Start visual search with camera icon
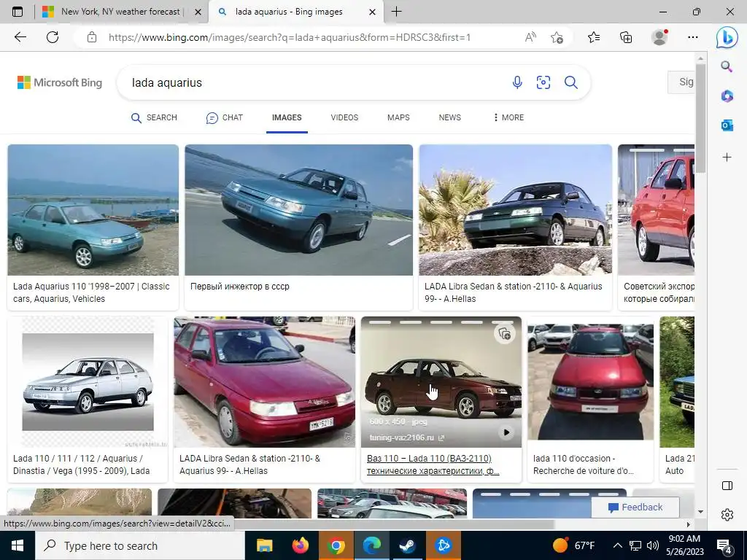The height and width of the screenshot is (560, 747). [x=543, y=82]
